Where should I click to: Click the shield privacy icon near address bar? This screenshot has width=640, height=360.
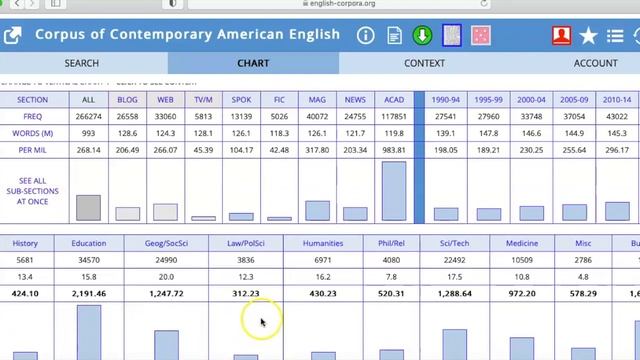(x=172, y=4)
